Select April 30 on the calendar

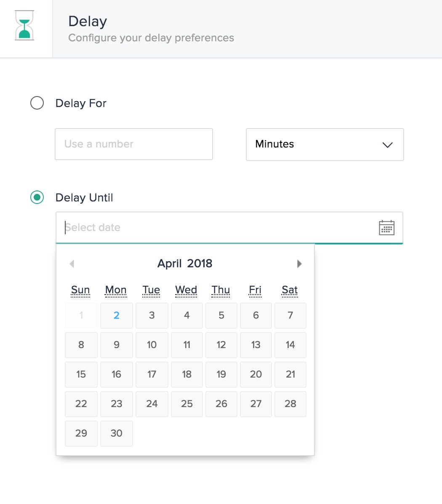[x=116, y=433]
